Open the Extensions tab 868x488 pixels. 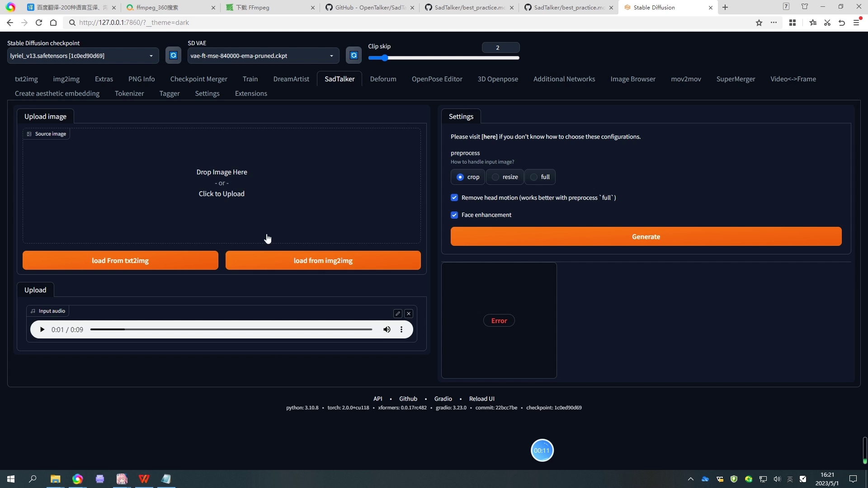click(251, 94)
